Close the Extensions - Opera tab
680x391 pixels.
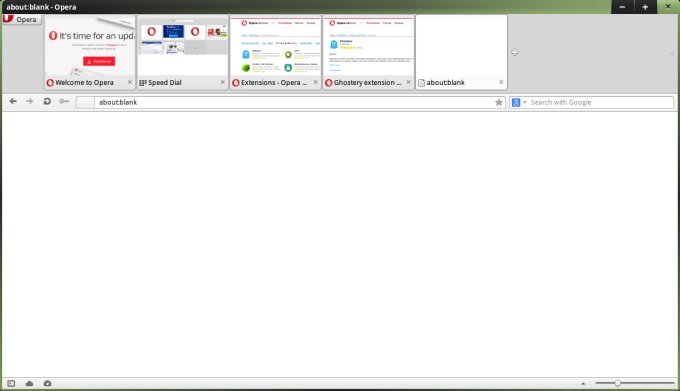click(x=315, y=82)
